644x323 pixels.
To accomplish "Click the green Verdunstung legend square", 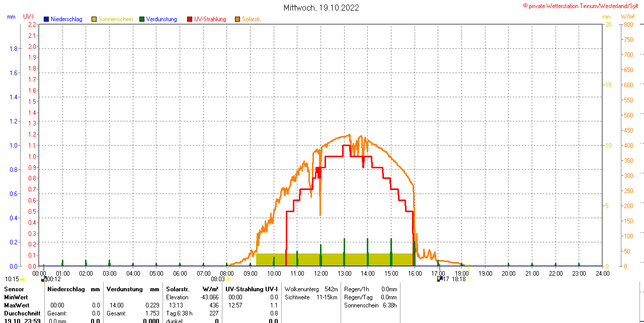I will 142,19.
